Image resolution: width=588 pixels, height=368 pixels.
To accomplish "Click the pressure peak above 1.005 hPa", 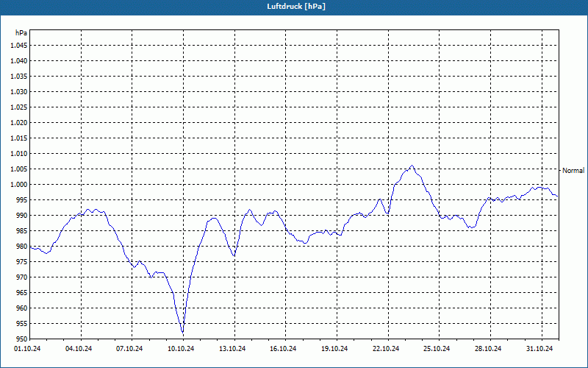I will click(x=412, y=165).
